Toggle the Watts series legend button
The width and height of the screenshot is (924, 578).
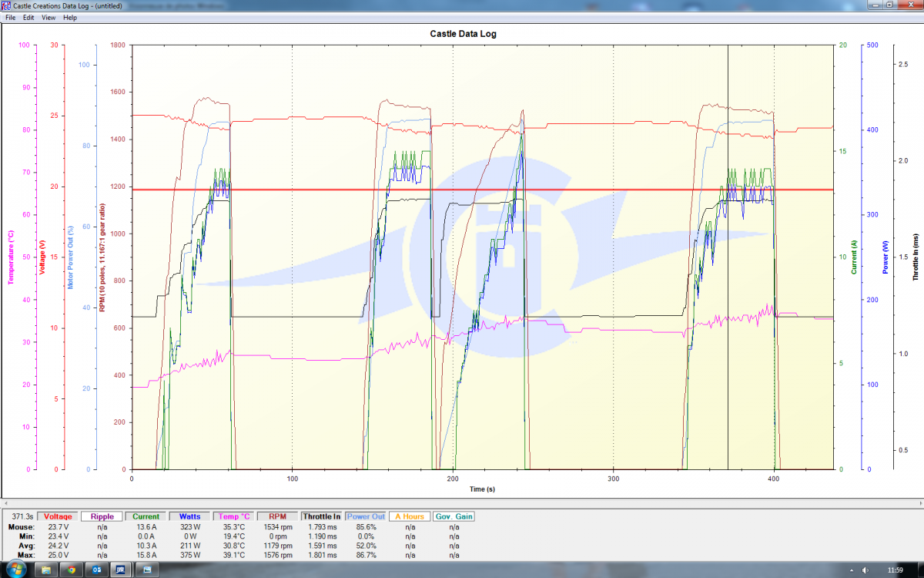[189, 516]
